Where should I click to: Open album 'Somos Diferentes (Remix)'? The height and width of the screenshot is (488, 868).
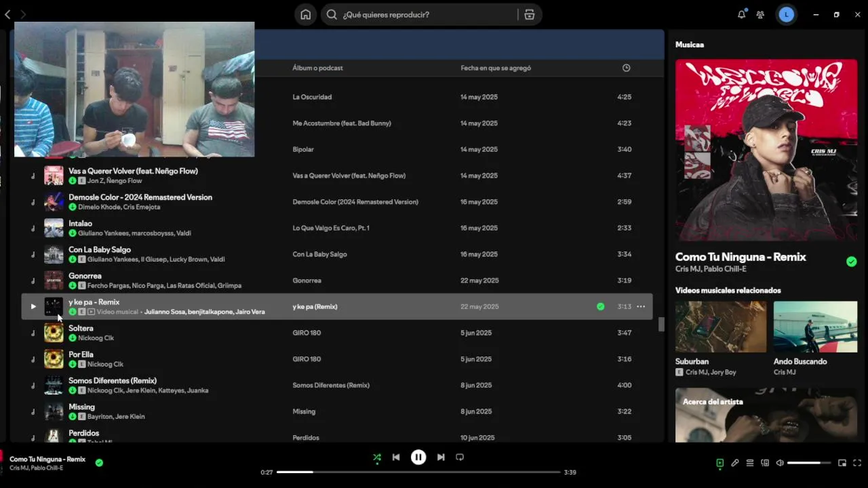click(x=331, y=385)
